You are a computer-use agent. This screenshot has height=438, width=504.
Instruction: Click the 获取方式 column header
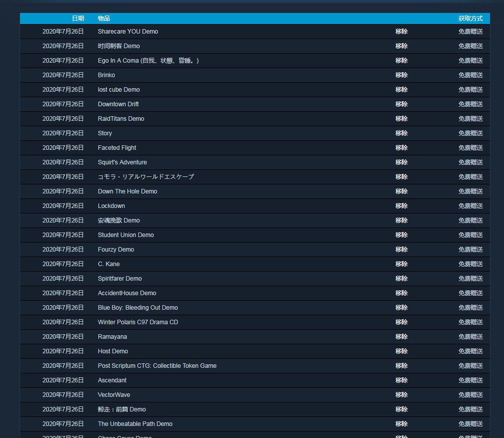(x=470, y=19)
